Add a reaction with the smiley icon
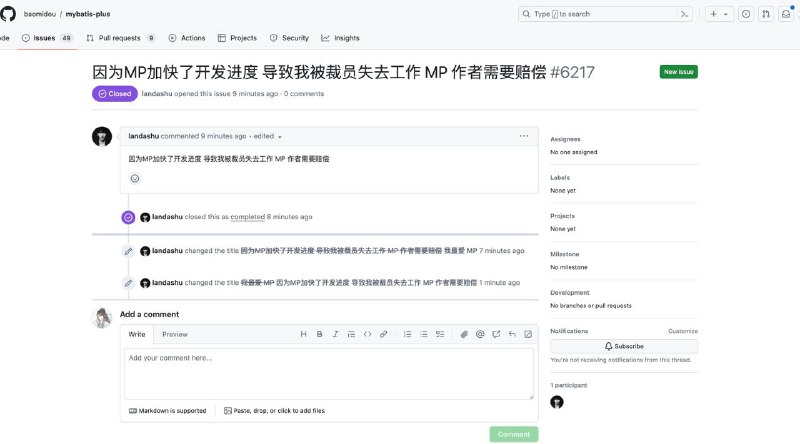The image size is (800, 444). (135, 178)
